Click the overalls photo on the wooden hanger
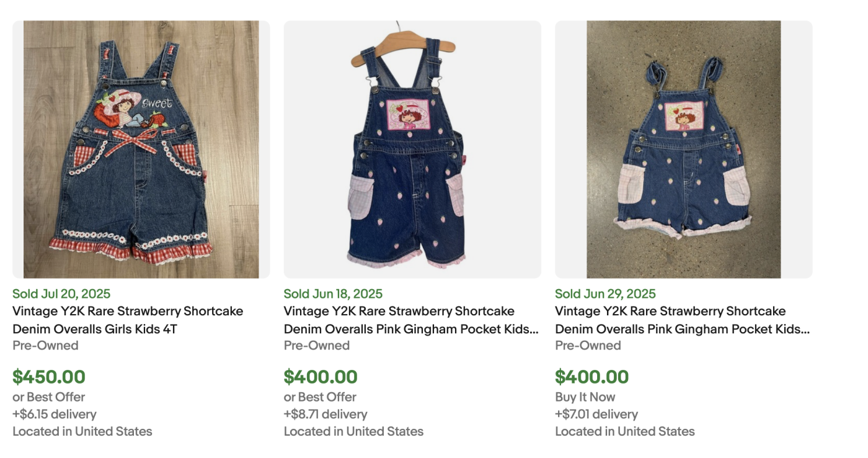Image resolution: width=868 pixels, height=458 pixels. [x=412, y=150]
